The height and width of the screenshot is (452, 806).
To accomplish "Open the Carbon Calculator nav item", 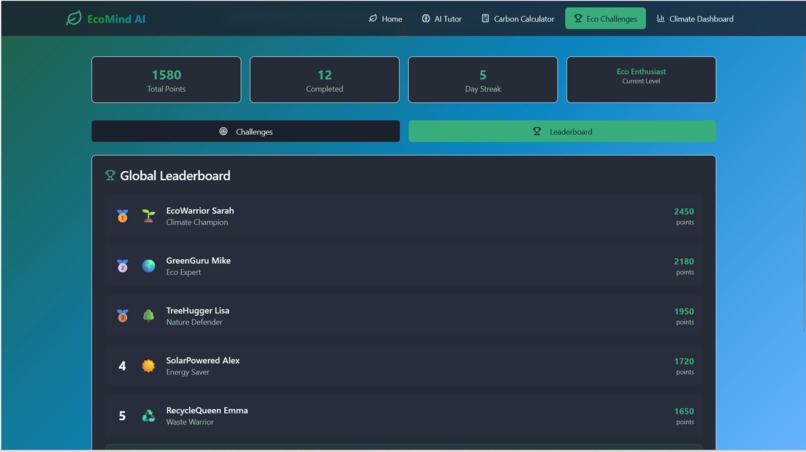I will click(x=518, y=19).
